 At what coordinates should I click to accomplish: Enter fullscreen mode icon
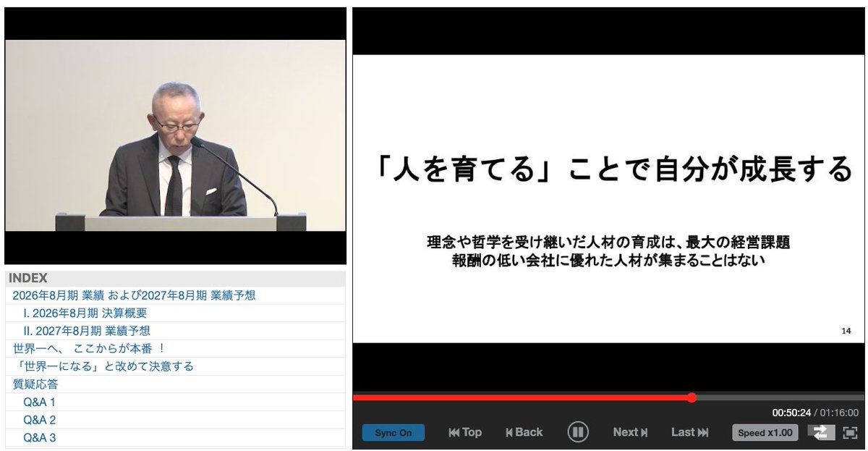click(850, 432)
